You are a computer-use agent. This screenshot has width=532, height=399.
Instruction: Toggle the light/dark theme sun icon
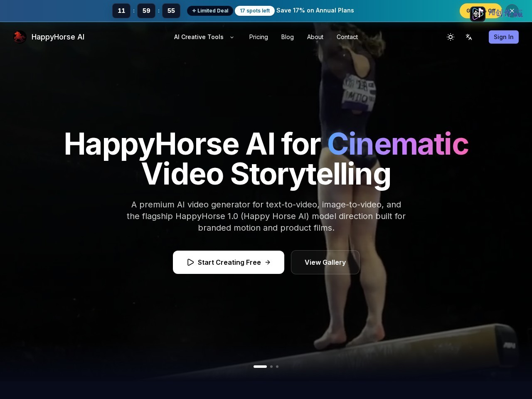(450, 37)
